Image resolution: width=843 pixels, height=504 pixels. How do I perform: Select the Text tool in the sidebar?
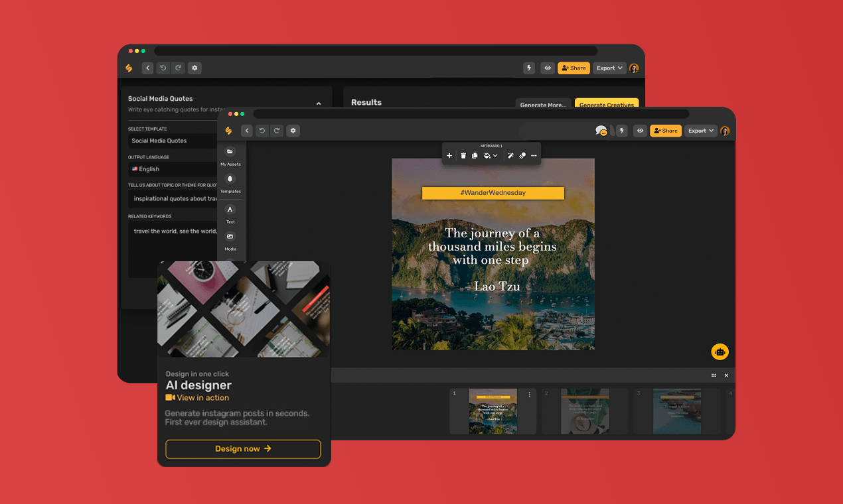click(x=230, y=214)
